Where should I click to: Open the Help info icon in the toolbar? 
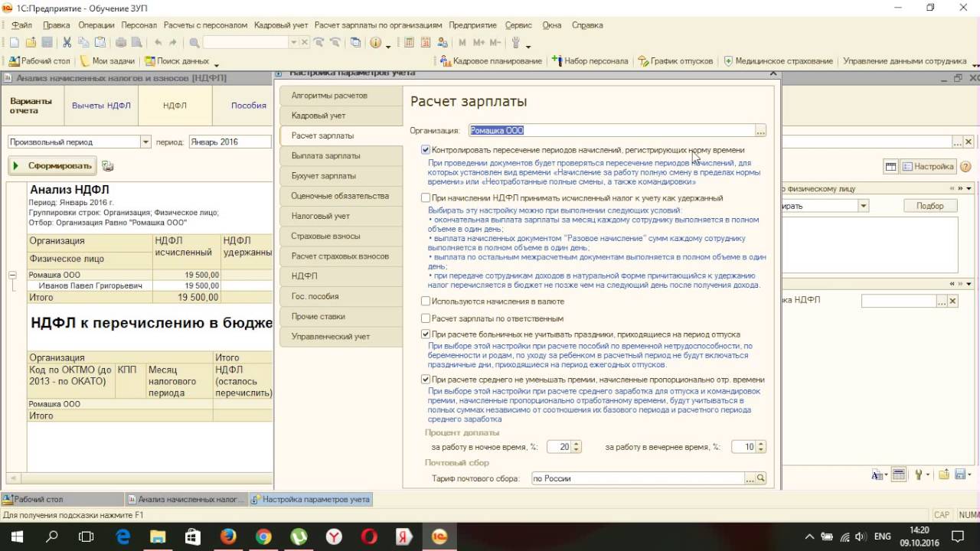pyautogui.click(x=375, y=43)
